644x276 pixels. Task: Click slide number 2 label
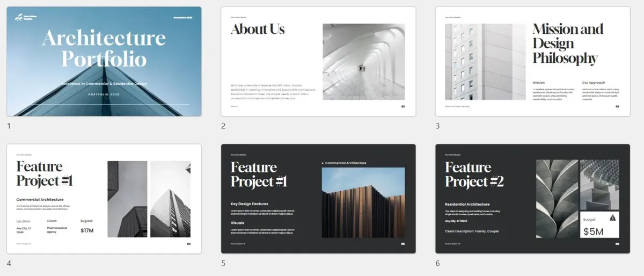(223, 126)
